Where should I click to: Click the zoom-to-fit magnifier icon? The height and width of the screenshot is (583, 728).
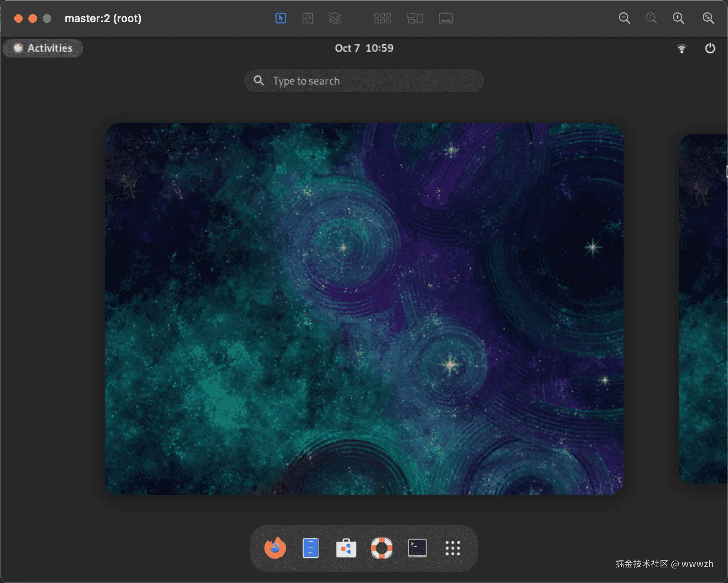(708, 18)
